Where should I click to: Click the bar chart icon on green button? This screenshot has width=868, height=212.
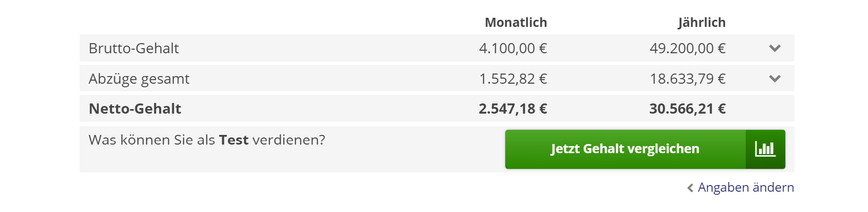(x=765, y=149)
